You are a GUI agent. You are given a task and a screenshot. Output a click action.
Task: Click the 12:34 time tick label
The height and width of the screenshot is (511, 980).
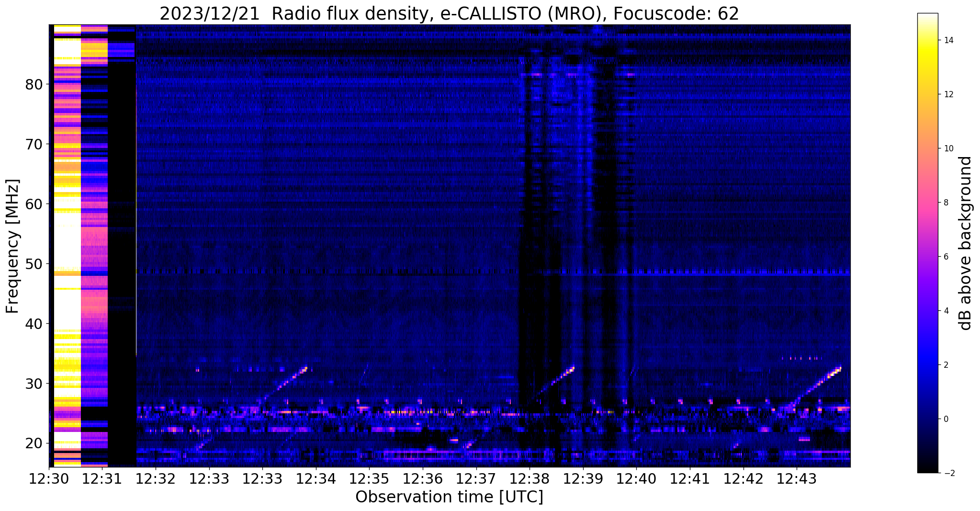tap(316, 478)
